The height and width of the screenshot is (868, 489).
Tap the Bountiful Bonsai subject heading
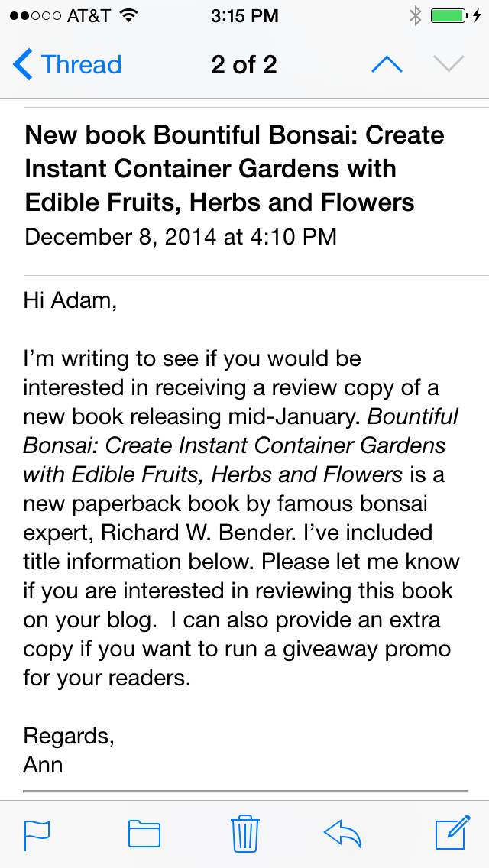235,169
